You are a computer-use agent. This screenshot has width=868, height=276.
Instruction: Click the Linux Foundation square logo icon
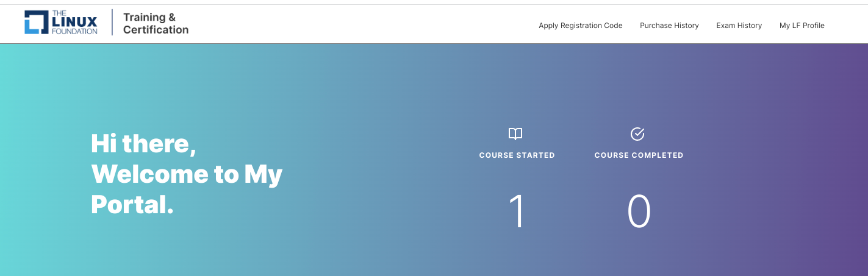coord(35,22)
